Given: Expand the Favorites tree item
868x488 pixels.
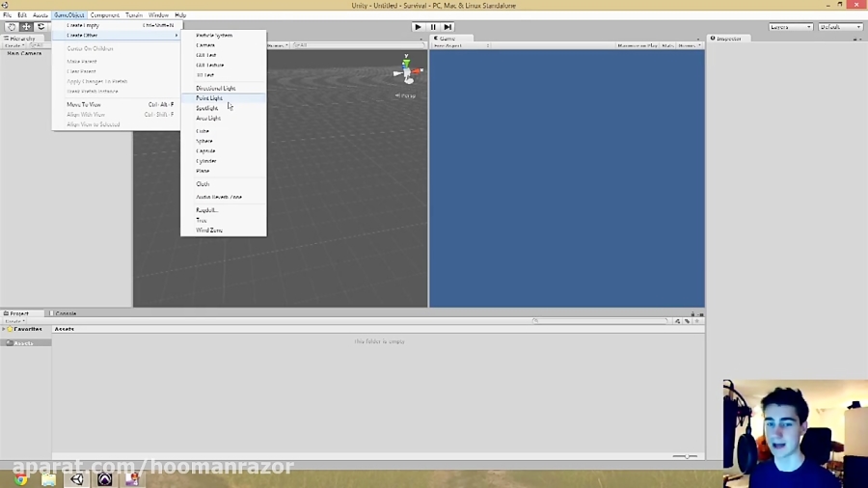Looking at the screenshot, I should point(5,329).
